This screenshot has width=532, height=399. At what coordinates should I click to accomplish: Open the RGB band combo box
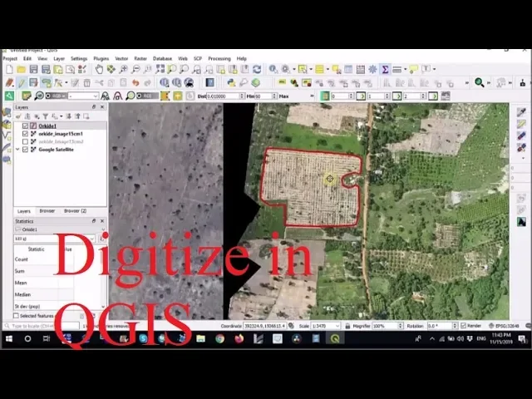tap(83, 96)
